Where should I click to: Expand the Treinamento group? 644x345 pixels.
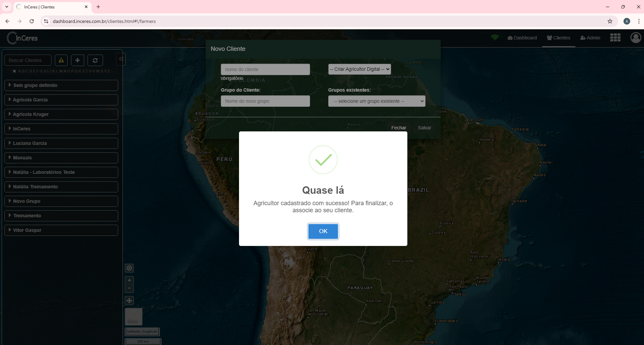tap(61, 216)
